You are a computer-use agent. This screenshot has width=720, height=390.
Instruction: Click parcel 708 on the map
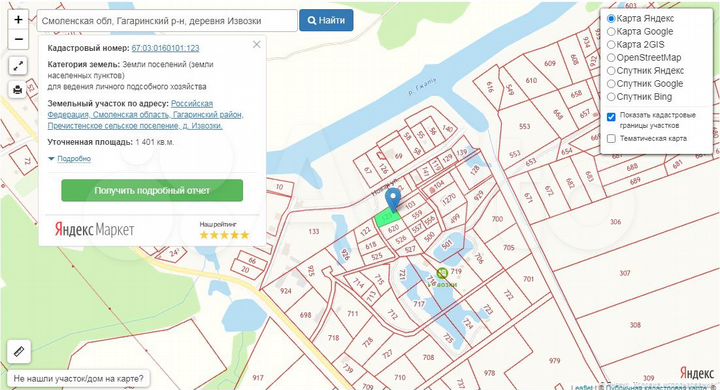[x=428, y=357]
